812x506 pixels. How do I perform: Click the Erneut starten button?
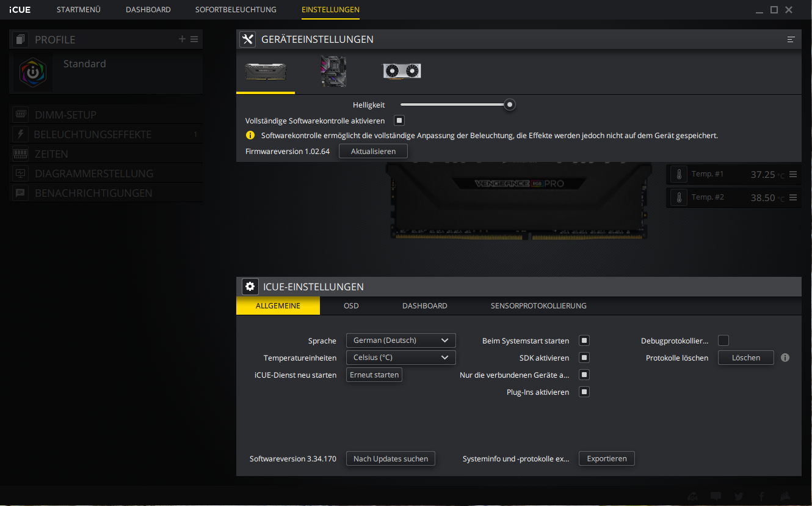click(x=374, y=375)
